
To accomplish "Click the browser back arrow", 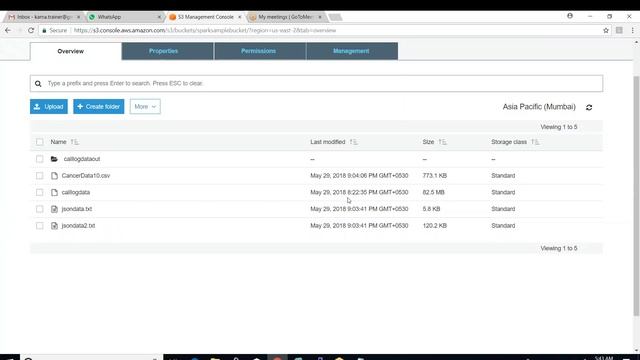I will [x=8, y=30].
